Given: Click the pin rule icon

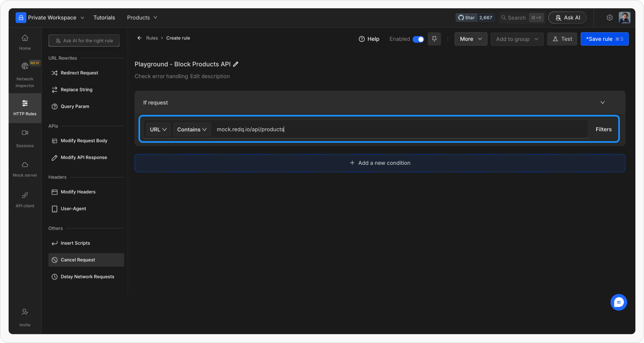Looking at the screenshot, I should click(434, 39).
